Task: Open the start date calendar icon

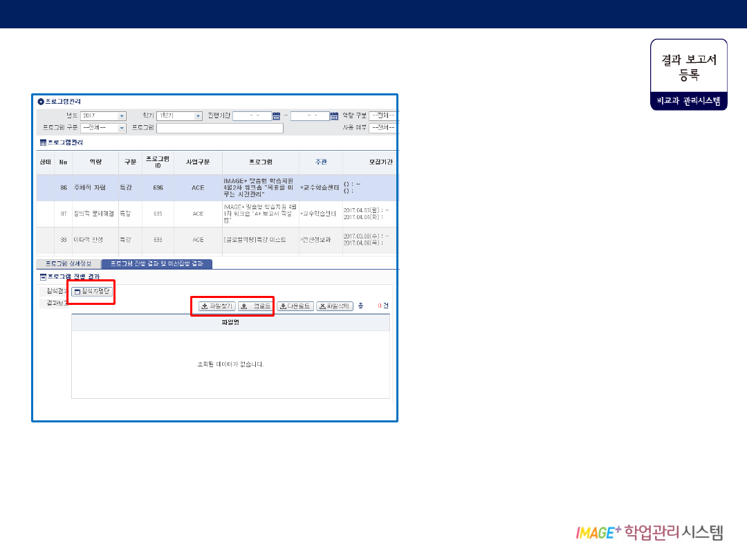Action: pos(277,116)
